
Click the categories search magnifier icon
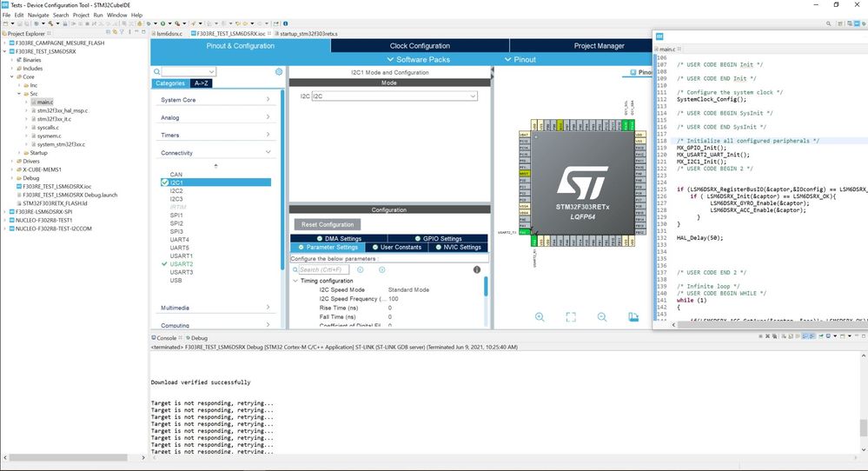pos(157,72)
